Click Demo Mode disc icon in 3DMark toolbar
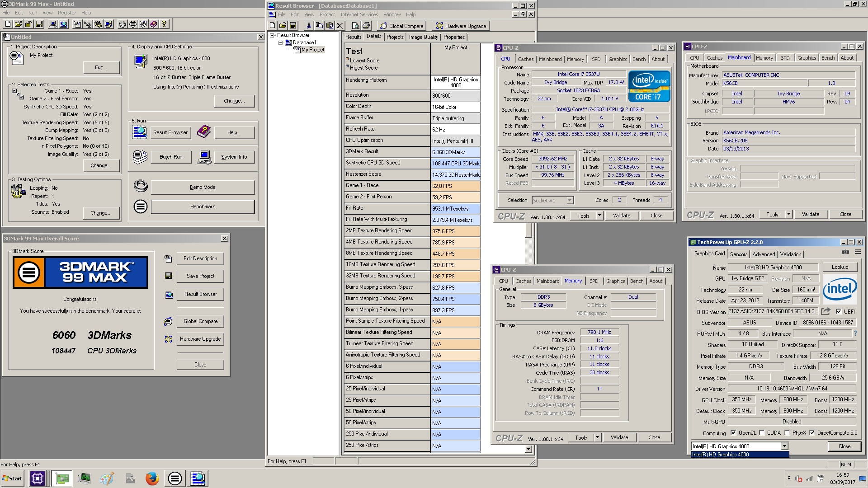 123,24
